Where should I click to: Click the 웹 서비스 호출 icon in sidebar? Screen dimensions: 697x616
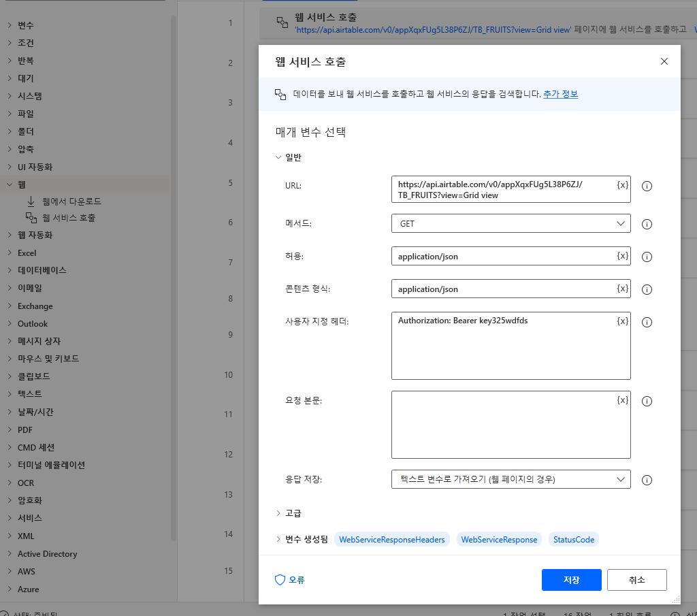(x=31, y=218)
